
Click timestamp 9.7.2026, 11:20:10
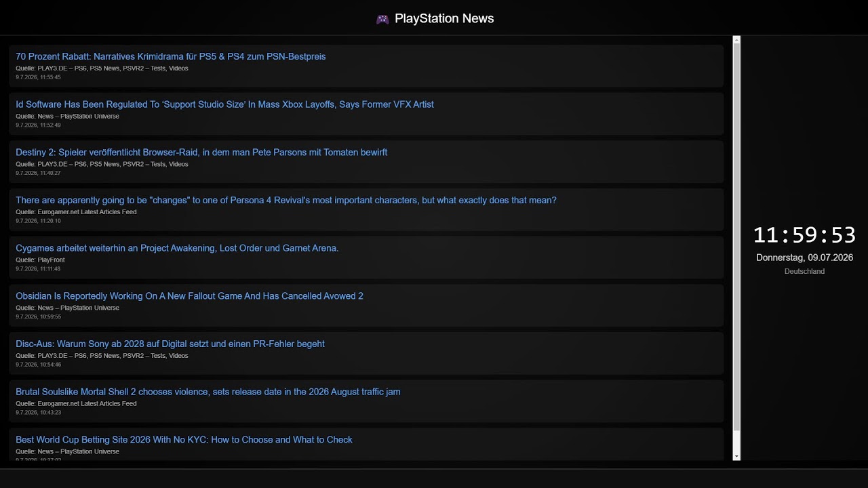38,221
